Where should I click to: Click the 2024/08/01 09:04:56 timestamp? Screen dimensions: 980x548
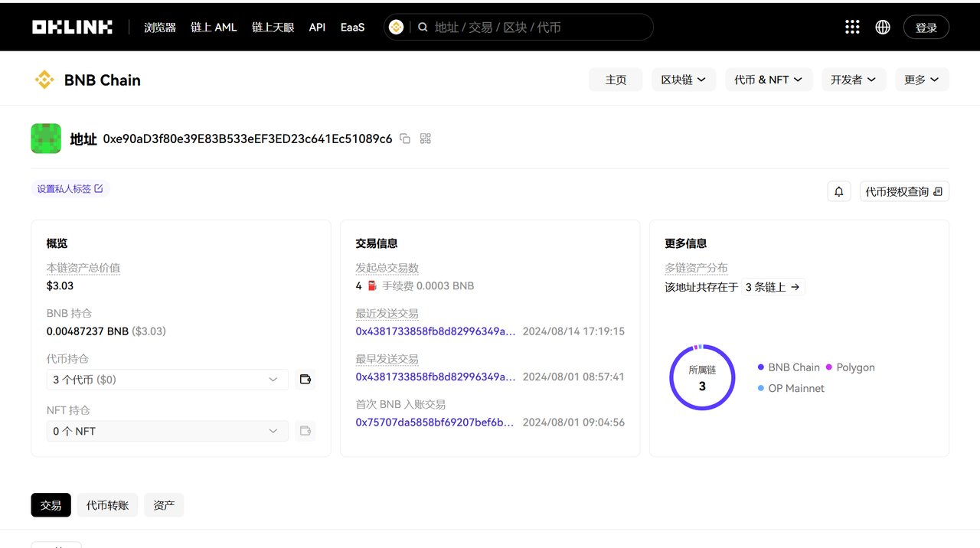(x=573, y=422)
